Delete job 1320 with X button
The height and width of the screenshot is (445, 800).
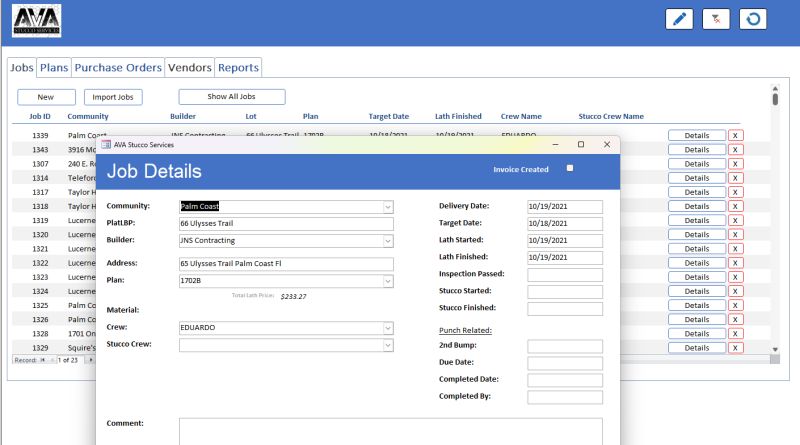coord(735,234)
